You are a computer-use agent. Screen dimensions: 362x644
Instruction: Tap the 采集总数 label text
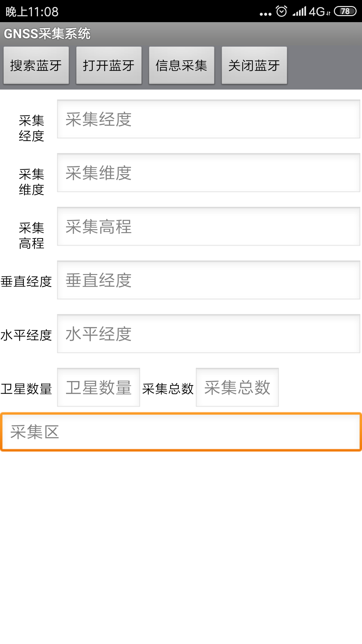pos(168,389)
